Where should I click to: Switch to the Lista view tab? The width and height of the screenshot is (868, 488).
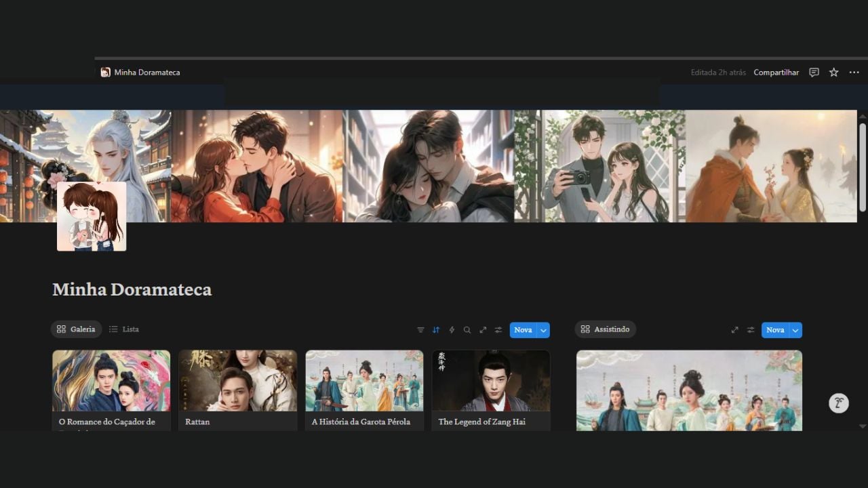click(124, 329)
